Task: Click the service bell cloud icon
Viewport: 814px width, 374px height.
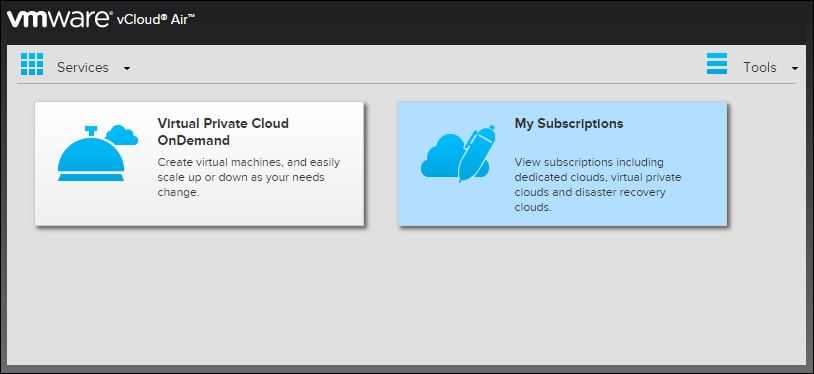Action: [x=98, y=153]
